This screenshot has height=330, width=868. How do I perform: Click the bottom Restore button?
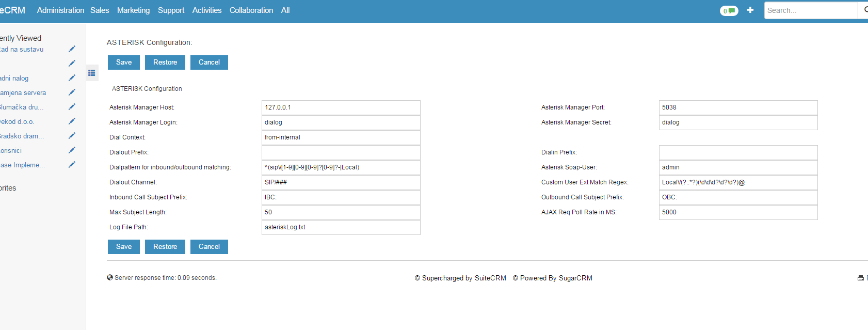click(165, 247)
